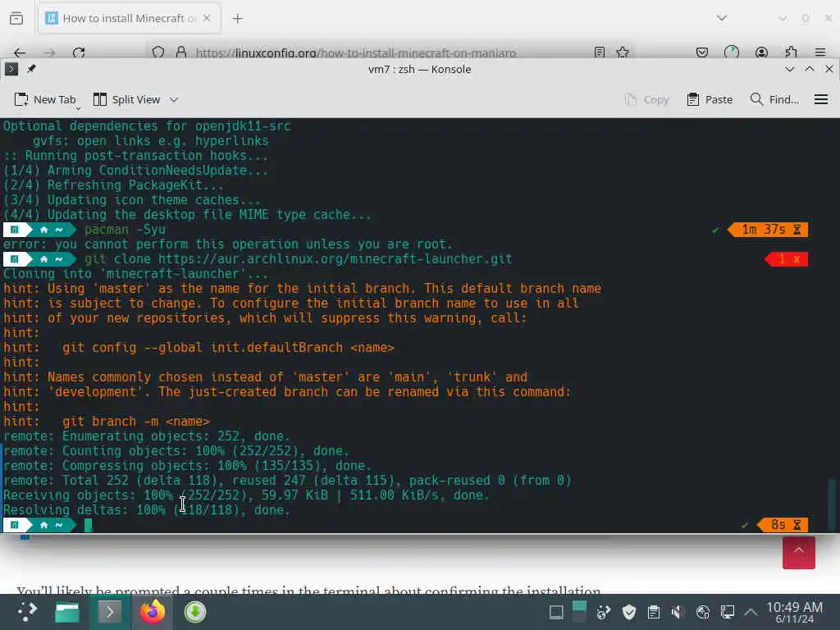Open security shield tray icon

pyautogui.click(x=629, y=612)
